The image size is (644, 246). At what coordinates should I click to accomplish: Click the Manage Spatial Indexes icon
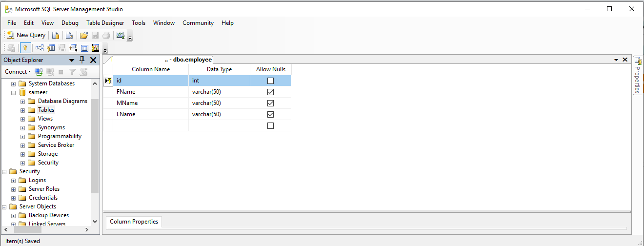coord(96,48)
